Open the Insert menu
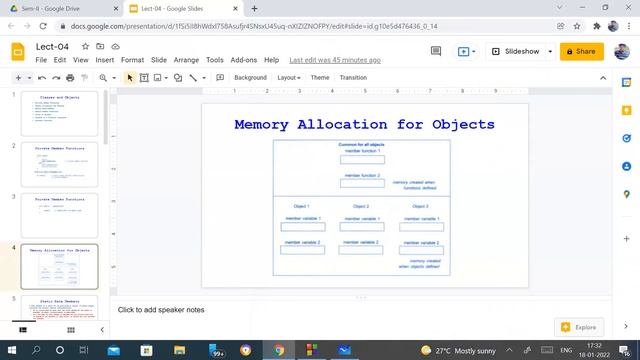 click(105, 60)
